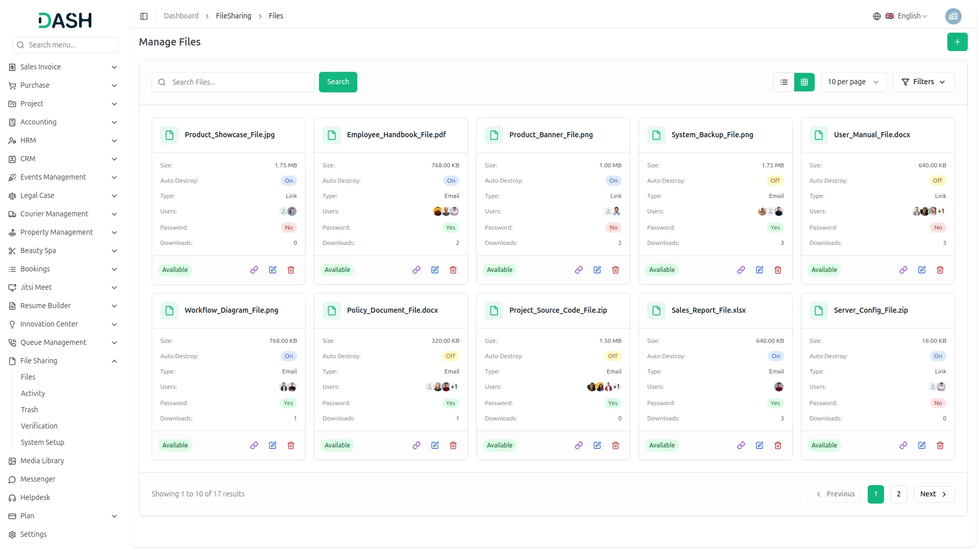The image size is (980, 551).
Task: Copy the link for Server_Config_File.zip
Action: 903,445
